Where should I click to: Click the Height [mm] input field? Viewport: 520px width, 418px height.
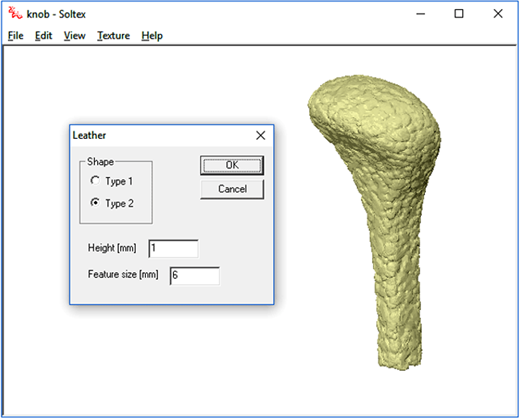point(173,248)
